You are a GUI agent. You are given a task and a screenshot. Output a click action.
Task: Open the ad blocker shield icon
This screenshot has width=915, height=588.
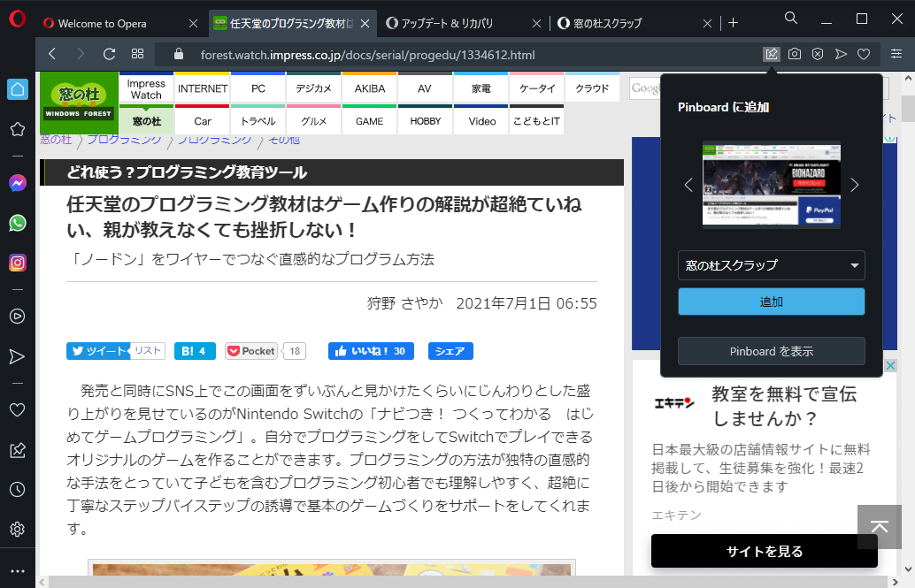coord(817,53)
